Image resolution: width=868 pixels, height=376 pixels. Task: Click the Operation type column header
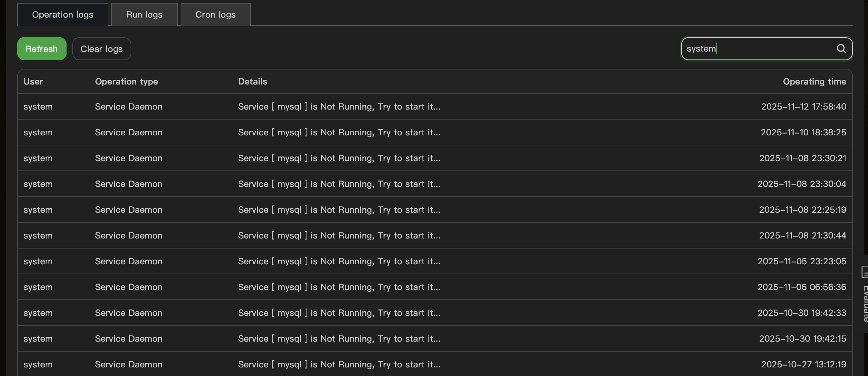tap(126, 82)
